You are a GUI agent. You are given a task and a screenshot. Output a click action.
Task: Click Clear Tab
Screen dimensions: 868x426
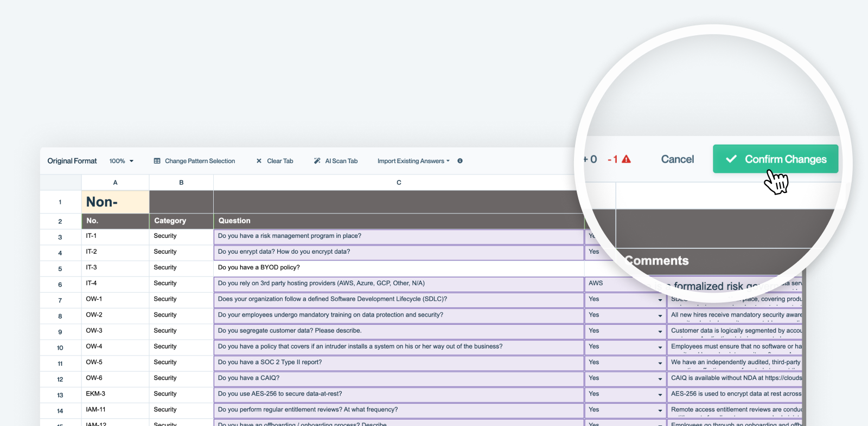pos(280,161)
